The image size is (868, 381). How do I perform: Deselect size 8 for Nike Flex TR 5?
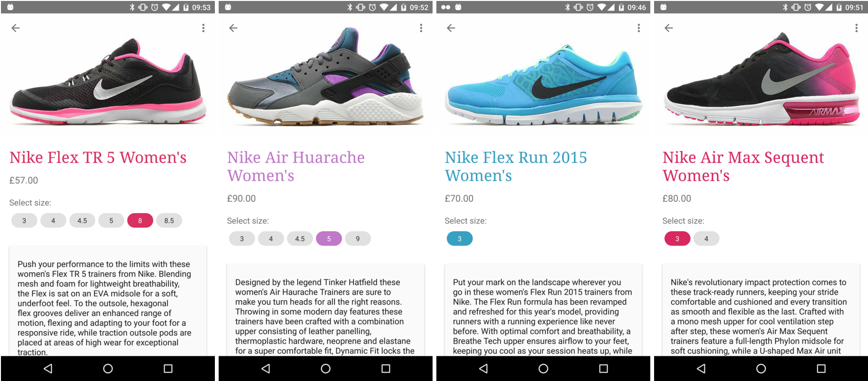tap(140, 220)
